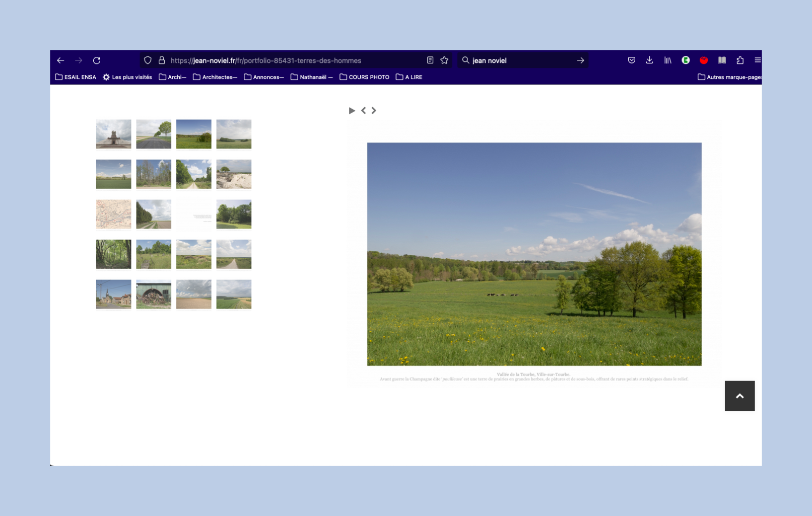The image size is (812, 516).
Task: Bookmark this page with the star
Action: (444, 60)
